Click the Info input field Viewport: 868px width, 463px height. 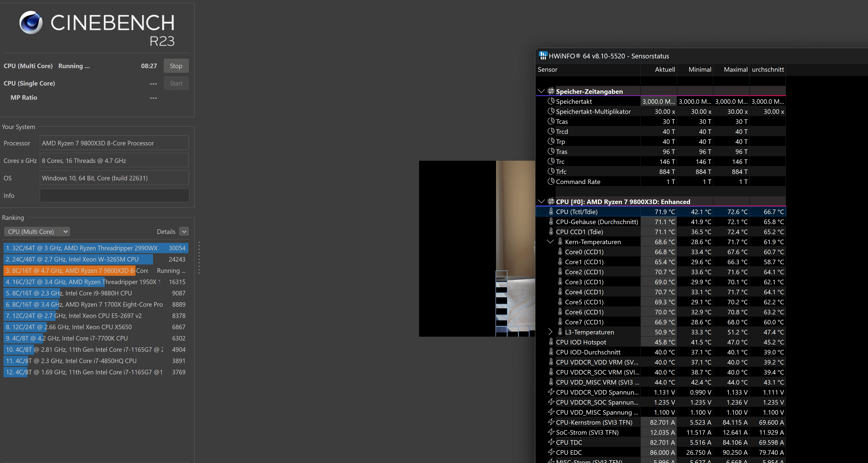click(x=114, y=195)
